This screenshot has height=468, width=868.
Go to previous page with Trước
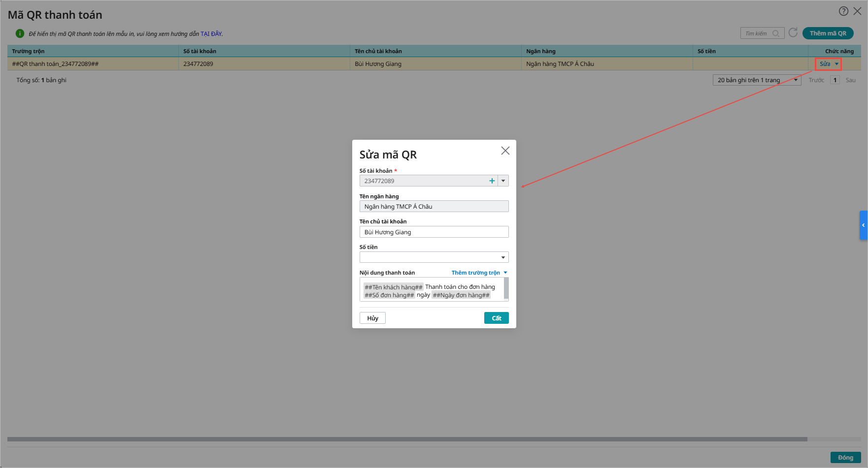click(816, 80)
